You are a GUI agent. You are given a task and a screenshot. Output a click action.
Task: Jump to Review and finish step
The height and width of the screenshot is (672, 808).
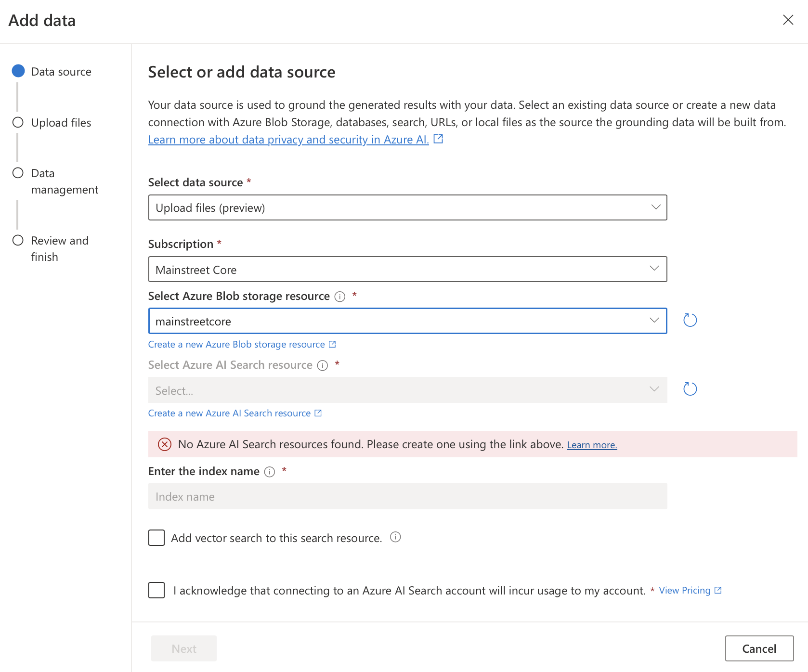(x=18, y=240)
